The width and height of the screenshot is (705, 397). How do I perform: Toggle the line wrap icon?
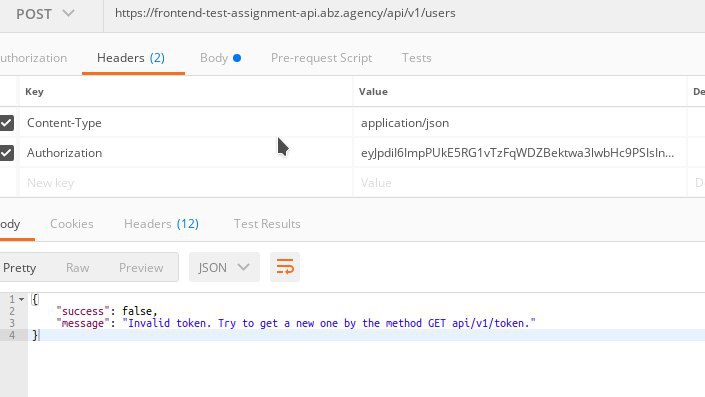[285, 267]
